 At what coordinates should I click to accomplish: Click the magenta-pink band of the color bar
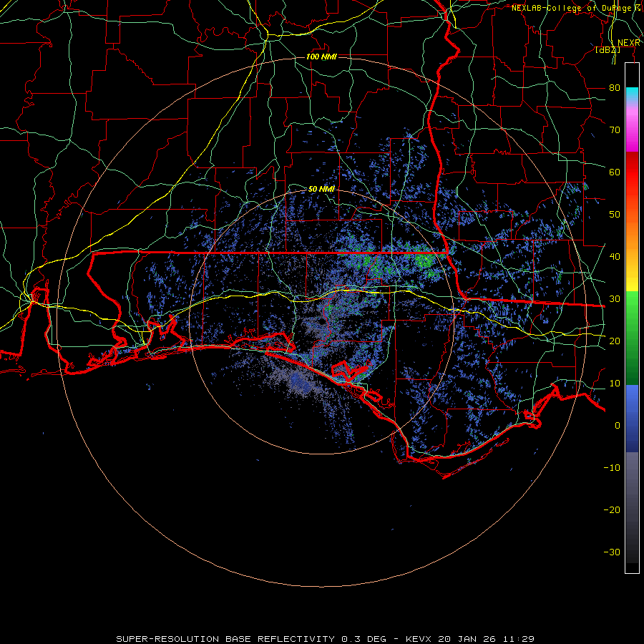632,127
